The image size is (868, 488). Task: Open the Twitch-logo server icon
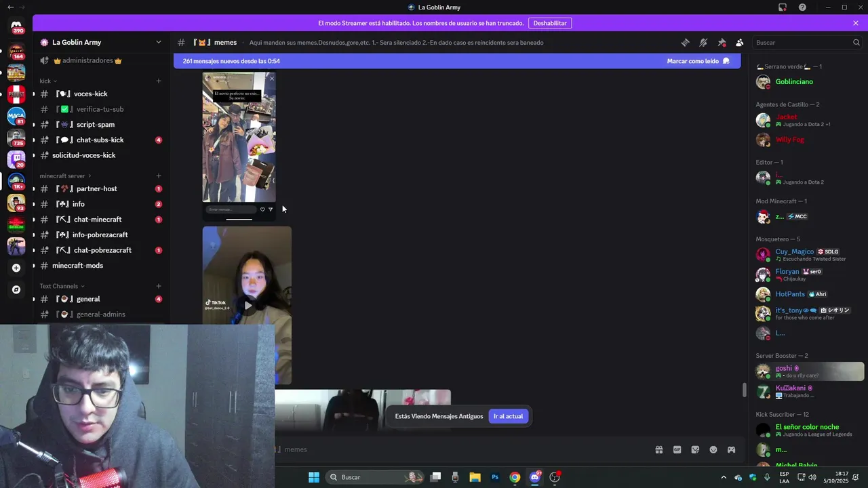coord(16,159)
